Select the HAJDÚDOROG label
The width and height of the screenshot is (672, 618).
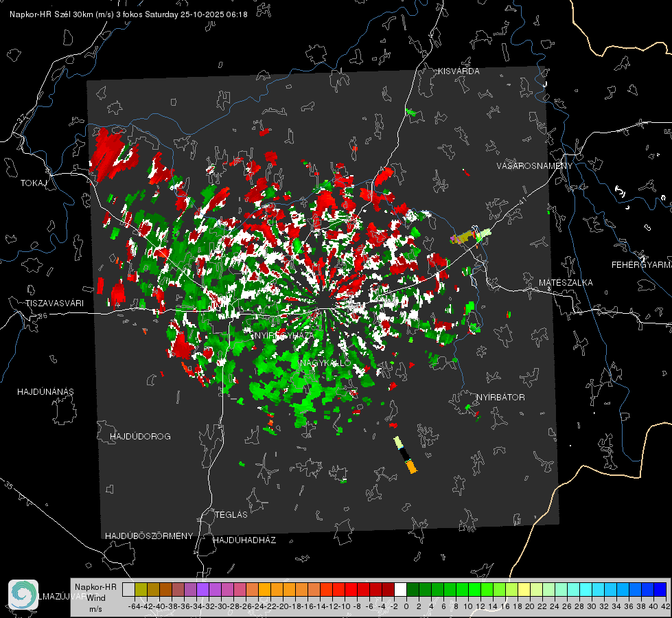[140, 437]
